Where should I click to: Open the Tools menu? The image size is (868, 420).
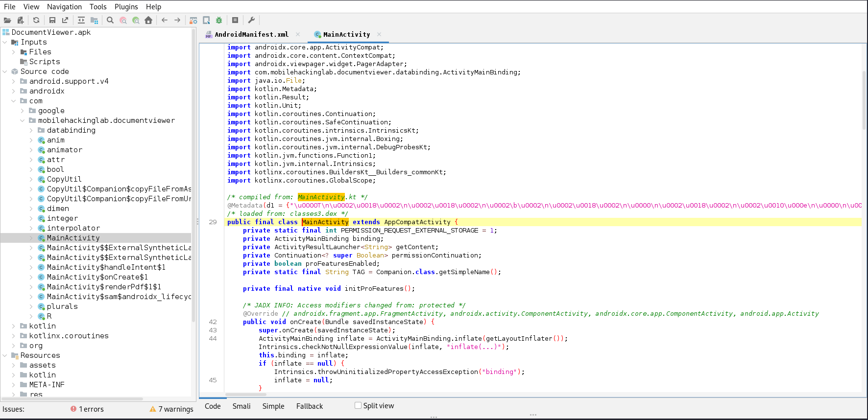(x=98, y=7)
